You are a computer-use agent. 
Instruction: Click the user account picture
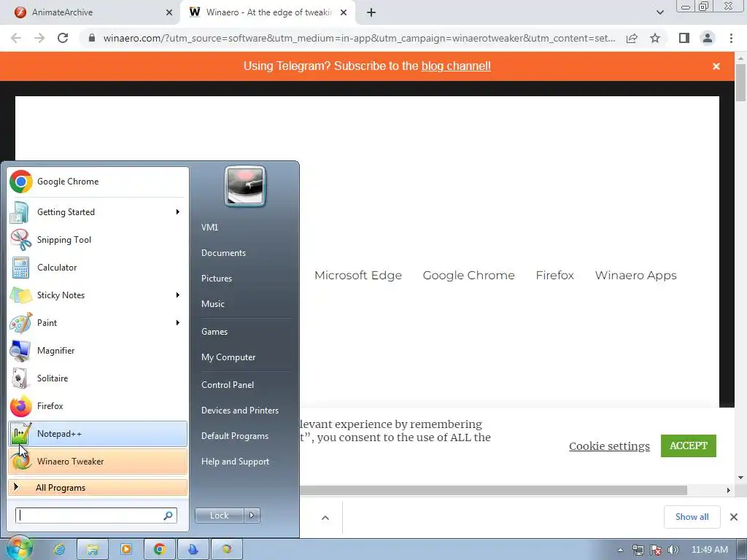[x=245, y=186]
